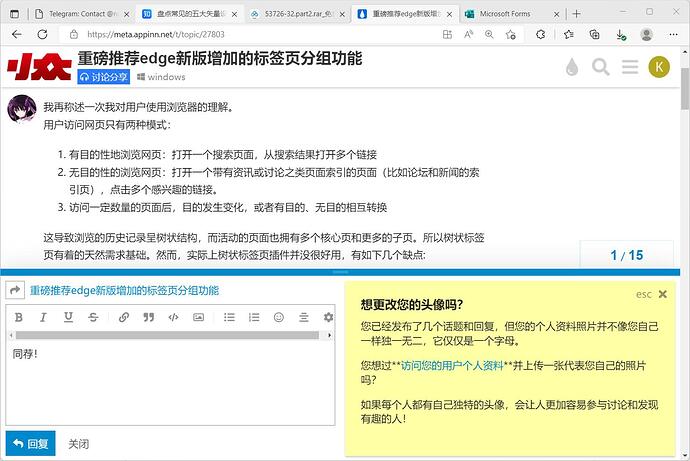Open the Favorites list

point(569,34)
